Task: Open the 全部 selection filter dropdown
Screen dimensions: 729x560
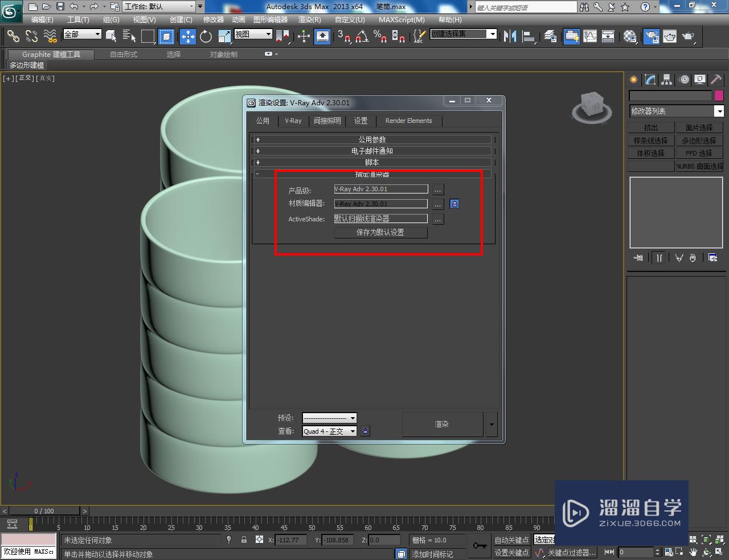Action: (82, 34)
